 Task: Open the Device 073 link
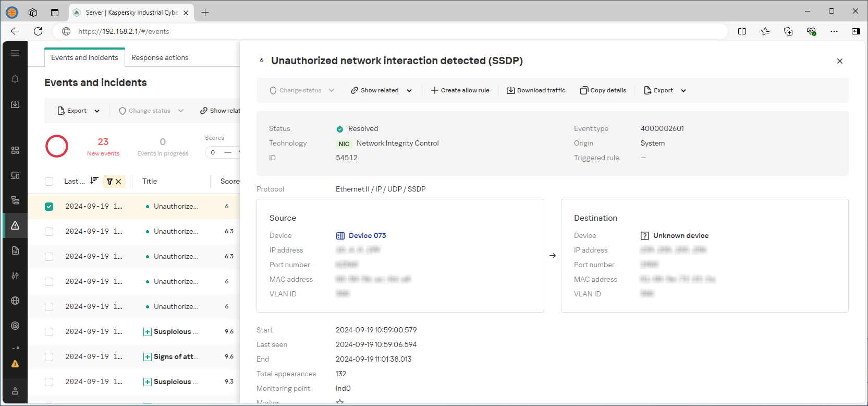point(367,235)
